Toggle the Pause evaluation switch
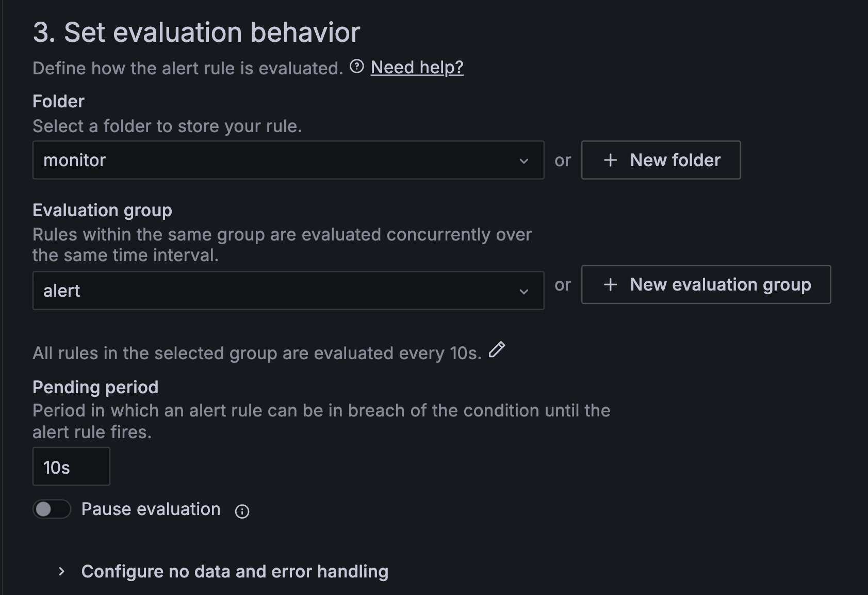 (52, 509)
